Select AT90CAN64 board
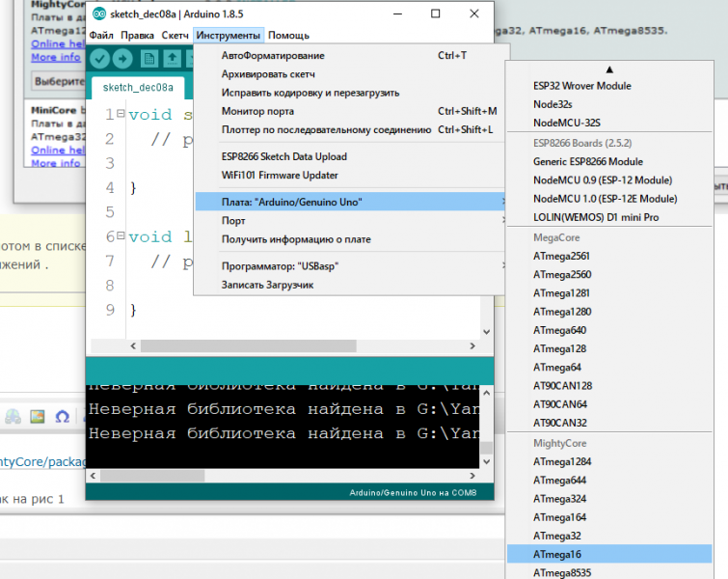 [609, 404]
